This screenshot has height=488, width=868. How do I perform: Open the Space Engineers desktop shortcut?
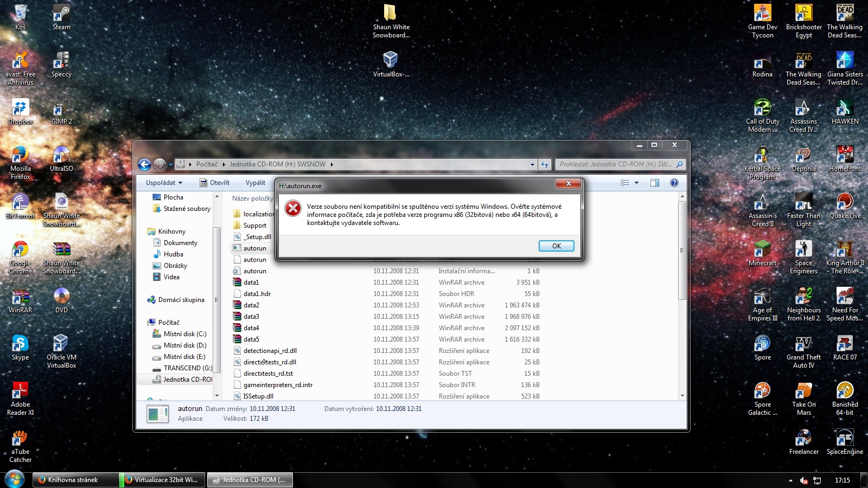803,257
